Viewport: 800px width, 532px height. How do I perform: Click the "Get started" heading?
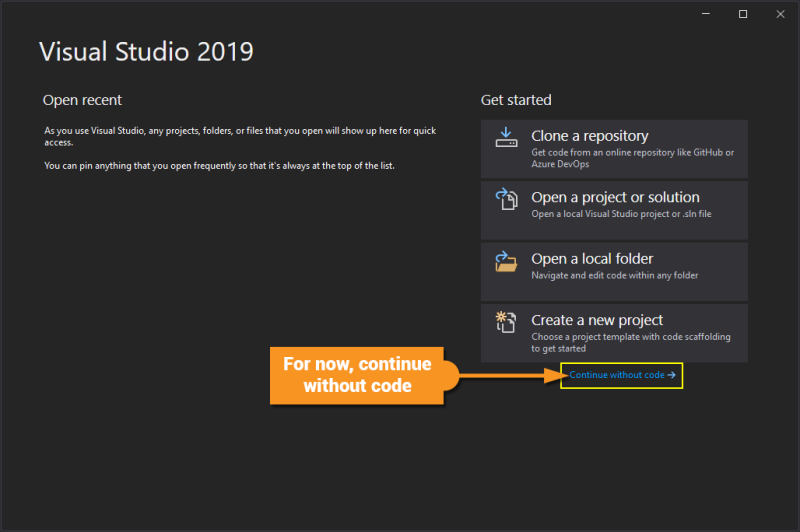coord(516,100)
